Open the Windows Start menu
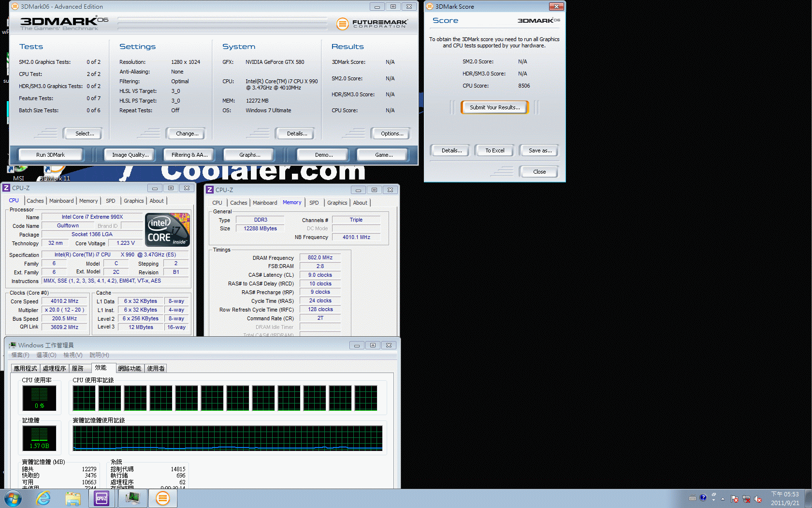 [13, 498]
